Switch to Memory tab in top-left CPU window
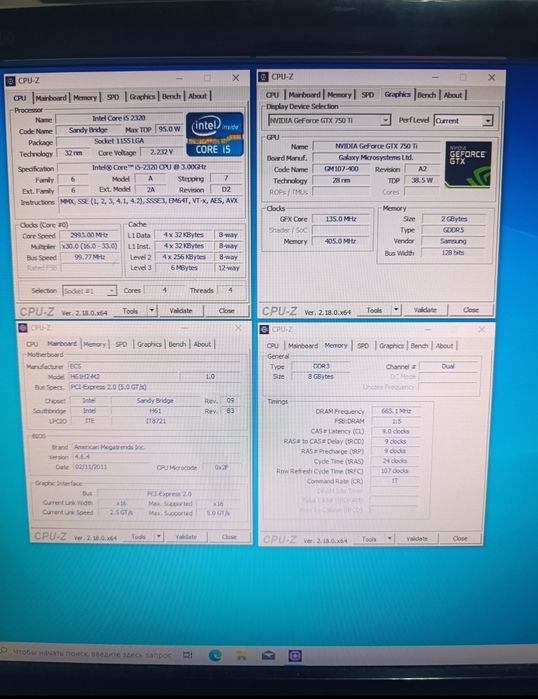Screen dimensions: 538x699 (85, 97)
